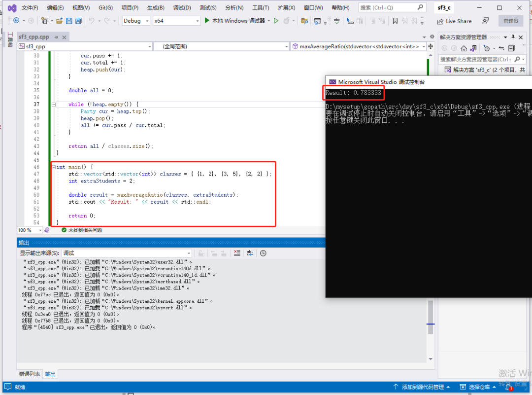Click the find in files icon
The height and width of the screenshot is (395, 532).
[x=304, y=21]
